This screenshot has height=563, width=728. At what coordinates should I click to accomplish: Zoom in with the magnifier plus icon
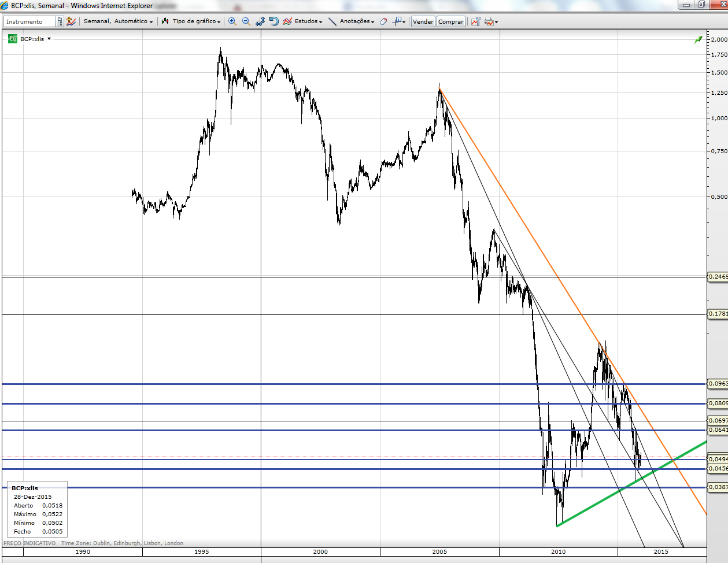click(x=232, y=21)
